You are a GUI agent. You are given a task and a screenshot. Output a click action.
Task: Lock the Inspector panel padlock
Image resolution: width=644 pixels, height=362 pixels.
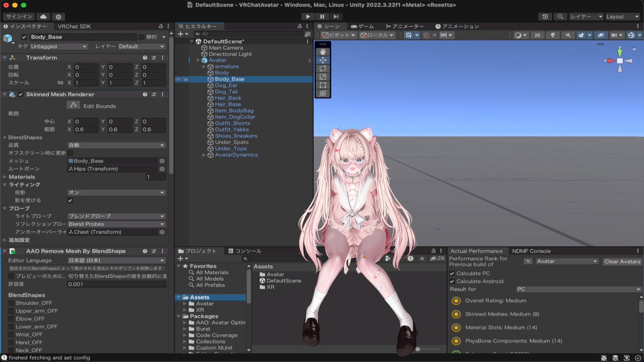click(x=160, y=26)
